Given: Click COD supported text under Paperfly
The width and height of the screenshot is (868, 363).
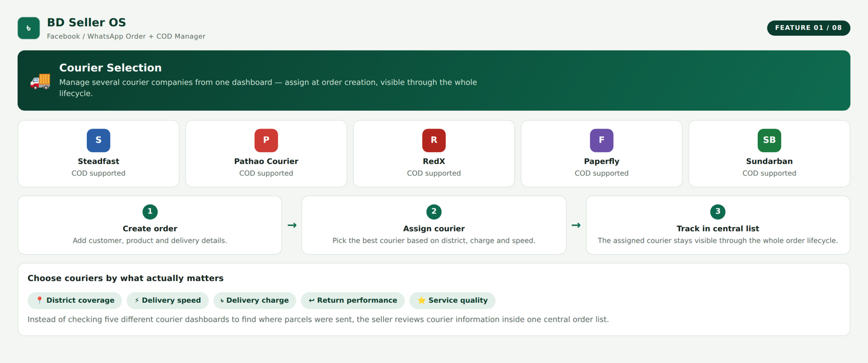Looking at the screenshot, I should (602, 173).
